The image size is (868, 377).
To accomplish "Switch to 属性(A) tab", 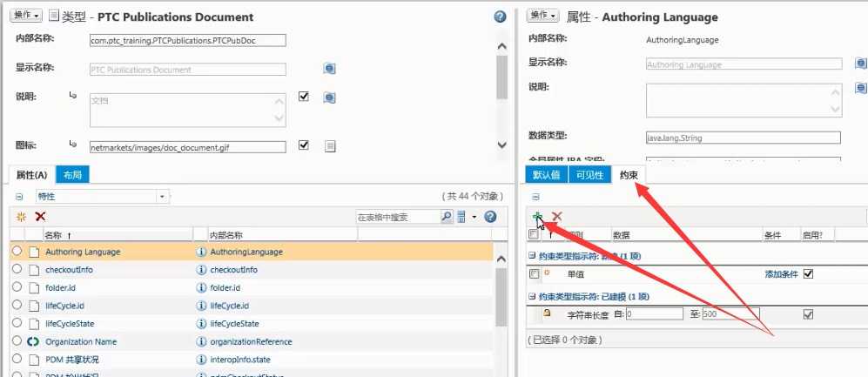I will (31, 175).
